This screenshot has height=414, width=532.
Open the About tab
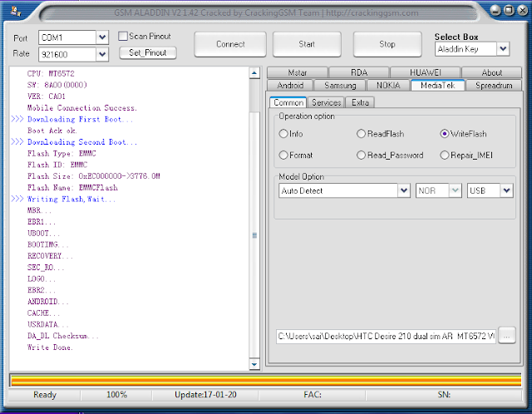[x=491, y=72]
